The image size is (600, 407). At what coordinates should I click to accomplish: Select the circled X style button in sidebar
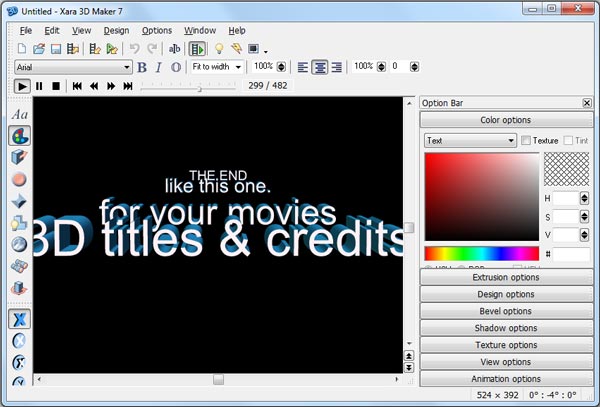(x=19, y=340)
